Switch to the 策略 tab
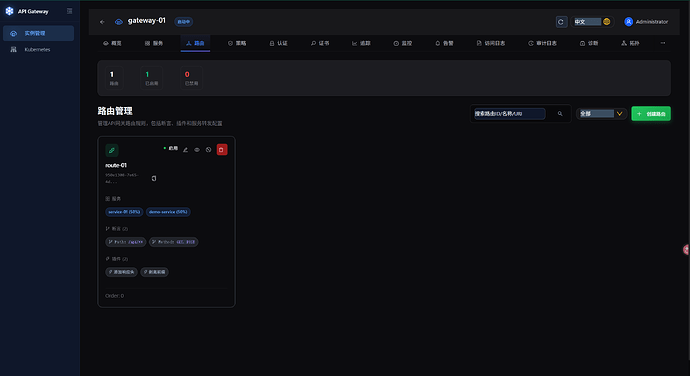 (x=237, y=43)
